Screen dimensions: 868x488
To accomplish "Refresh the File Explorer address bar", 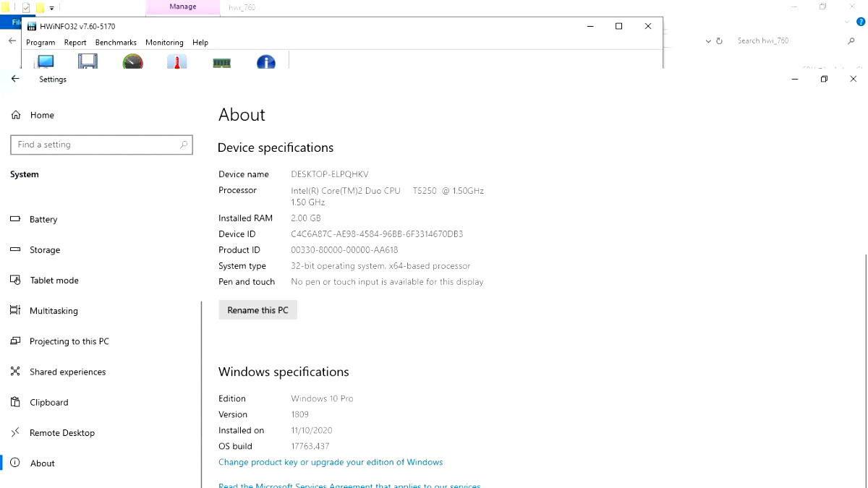I will click(x=719, y=41).
